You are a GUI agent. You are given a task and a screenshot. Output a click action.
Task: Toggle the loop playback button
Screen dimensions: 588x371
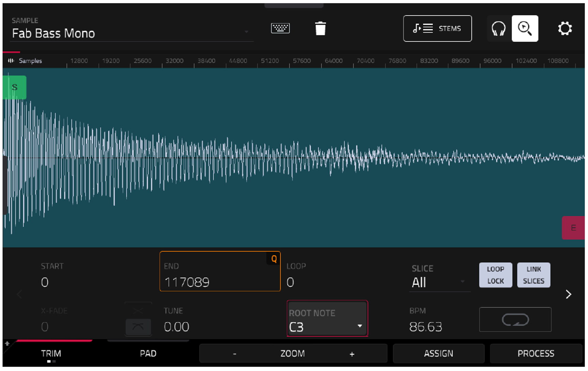coord(515,320)
